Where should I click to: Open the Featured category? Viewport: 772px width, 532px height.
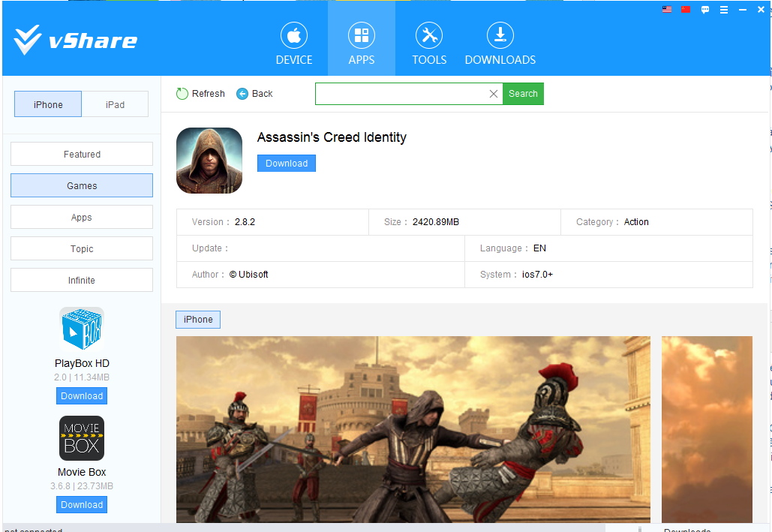(82, 154)
